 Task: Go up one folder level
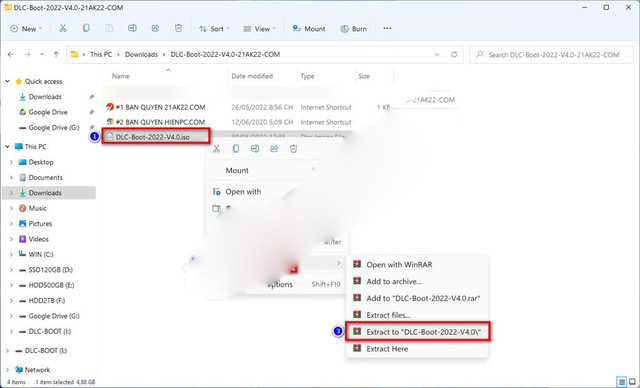click(x=56, y=54)
